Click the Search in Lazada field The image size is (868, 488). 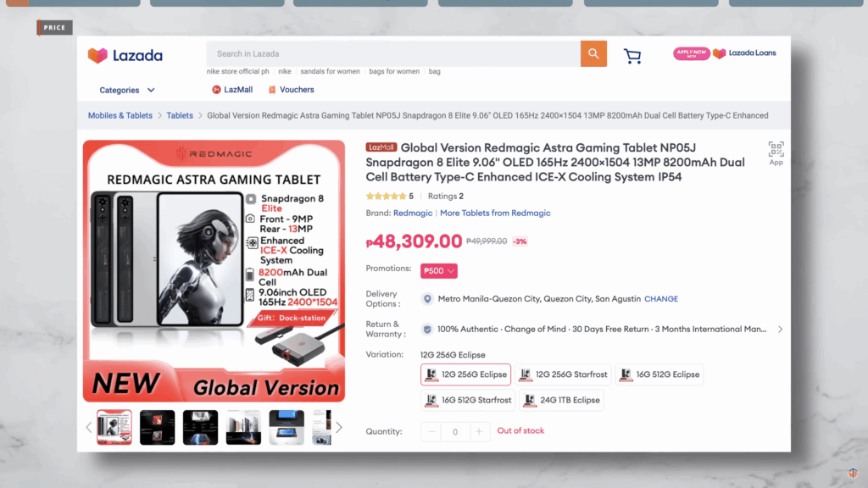pos(393,53)
